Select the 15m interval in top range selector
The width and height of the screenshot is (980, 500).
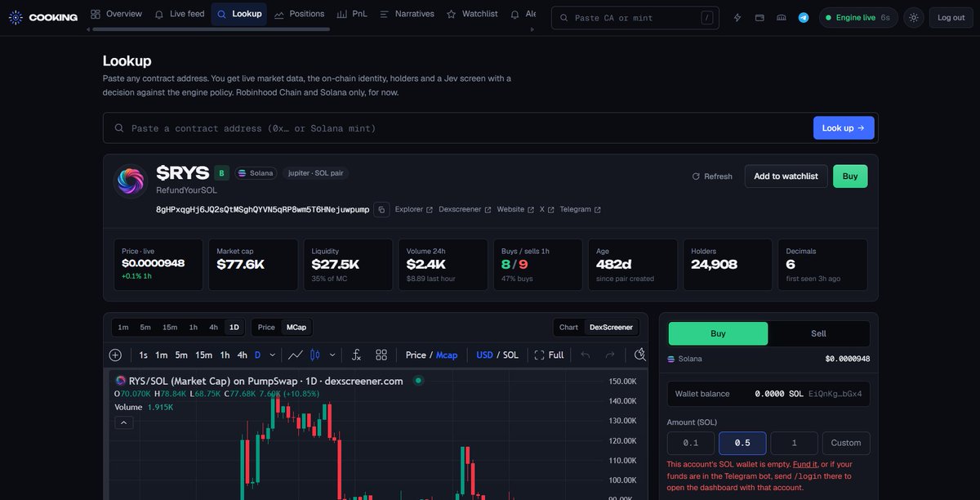[169, 327]
